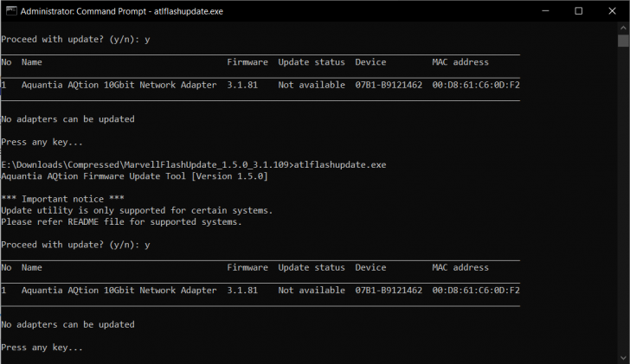
Task: Click the lower MAC address 00:D8:61:C6:0D:F2
Action: 476,291
